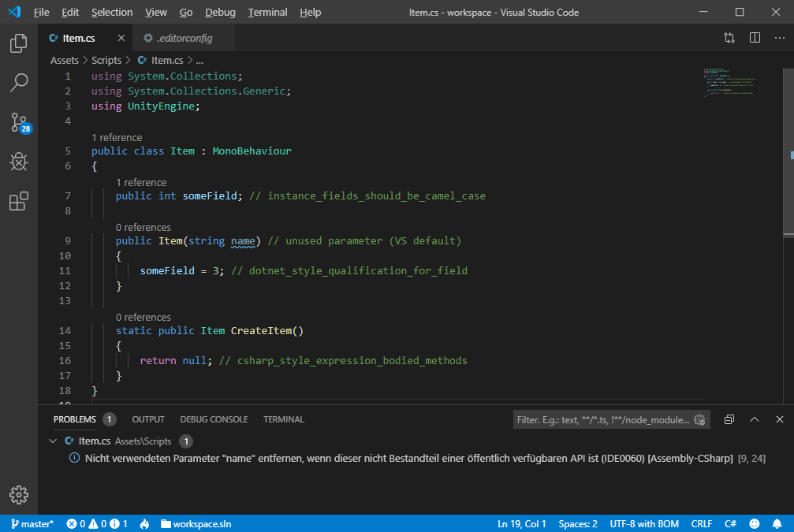Change indentation Spaces: 2 setting

pos(578,524)
